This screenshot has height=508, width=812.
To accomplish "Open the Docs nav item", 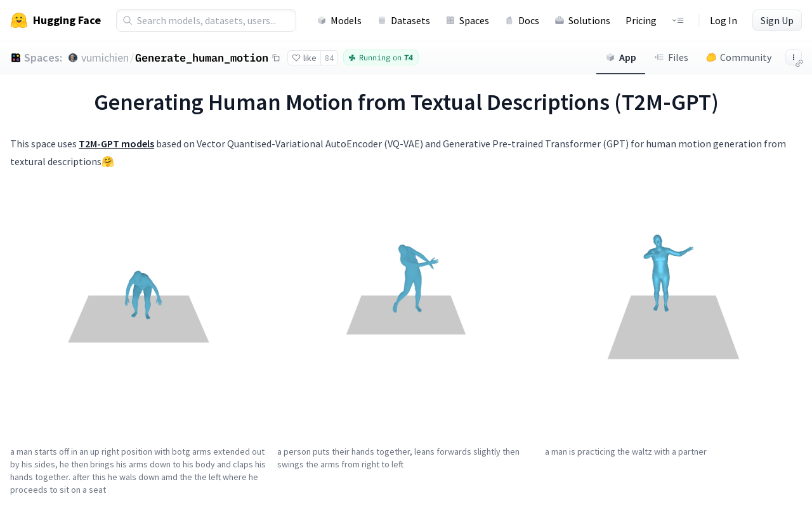I will point(522,20).
